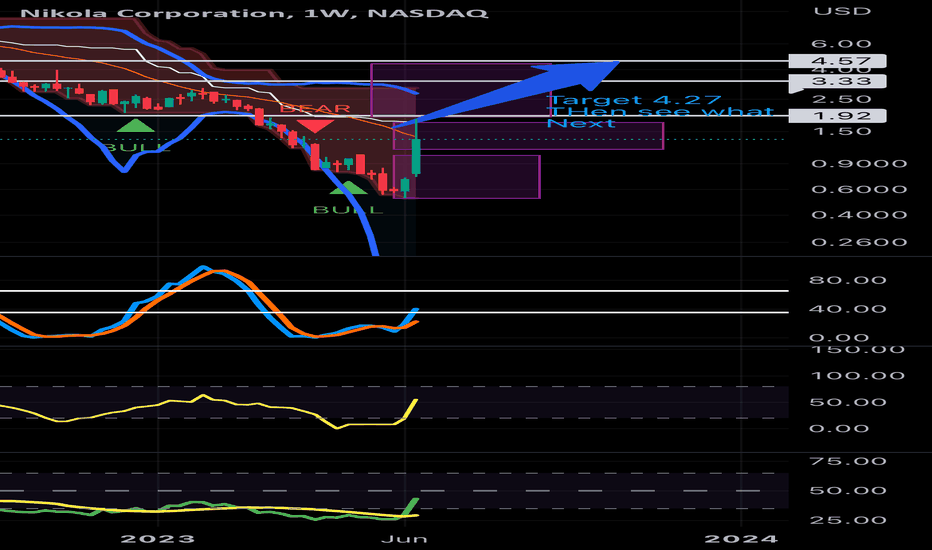
Task: Click the red bear down-triangle marker
Action: [x=315, y=126]
